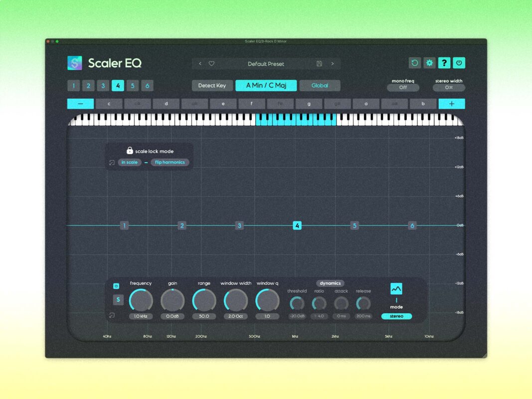Toggle the plugin power icon
The image size is (532, 399).
(459, 63)
